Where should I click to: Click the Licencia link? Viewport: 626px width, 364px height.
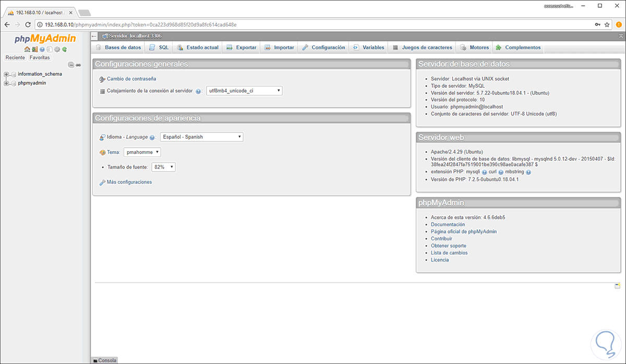[x=440, y=260]
